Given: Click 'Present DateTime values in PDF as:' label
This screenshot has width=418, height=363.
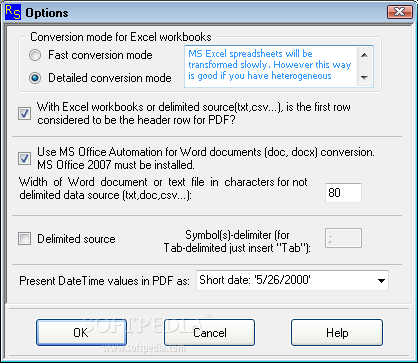Looking at the screenshot, I should pos(104,281).
